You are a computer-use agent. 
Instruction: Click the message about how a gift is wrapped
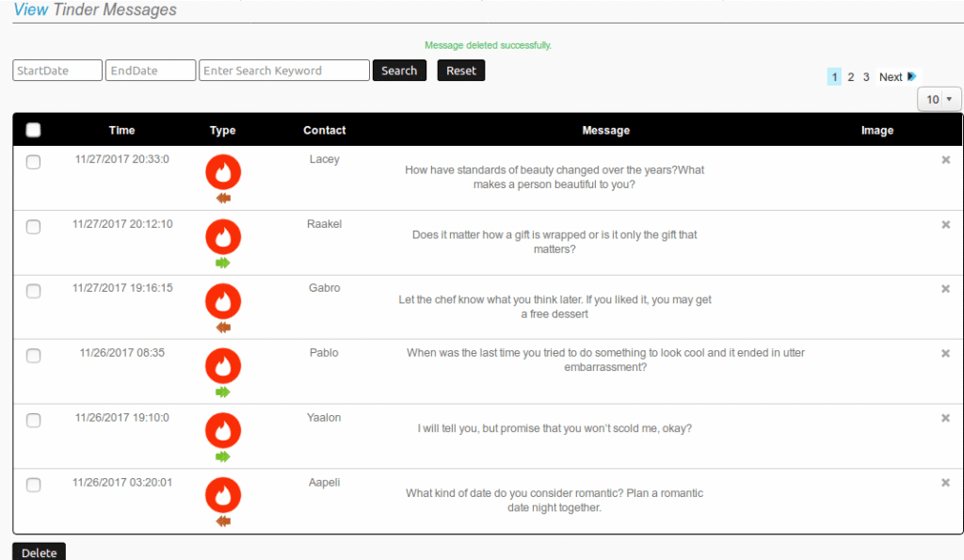pyautogui.click(x=554, y=242)
